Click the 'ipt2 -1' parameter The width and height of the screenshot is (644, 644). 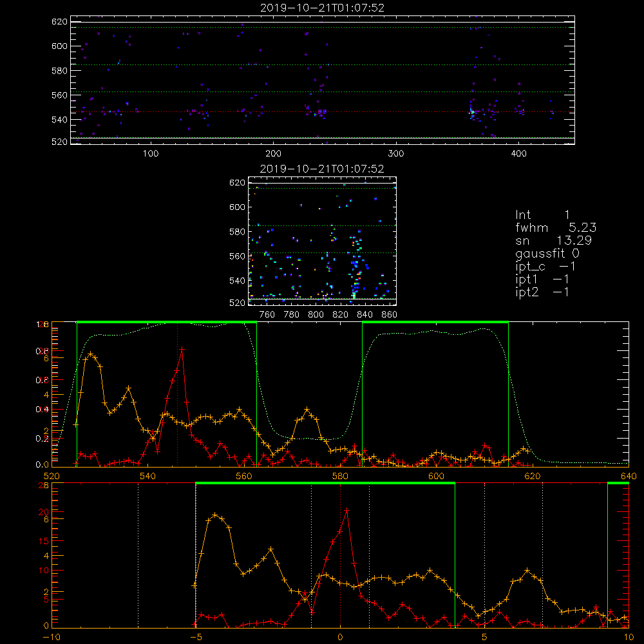click(x=542, y=292)
